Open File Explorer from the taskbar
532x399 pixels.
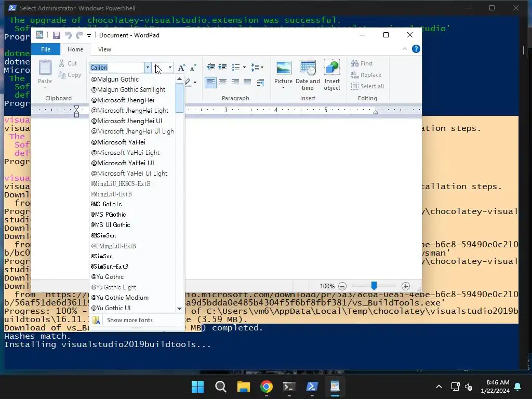pos(243,387)
